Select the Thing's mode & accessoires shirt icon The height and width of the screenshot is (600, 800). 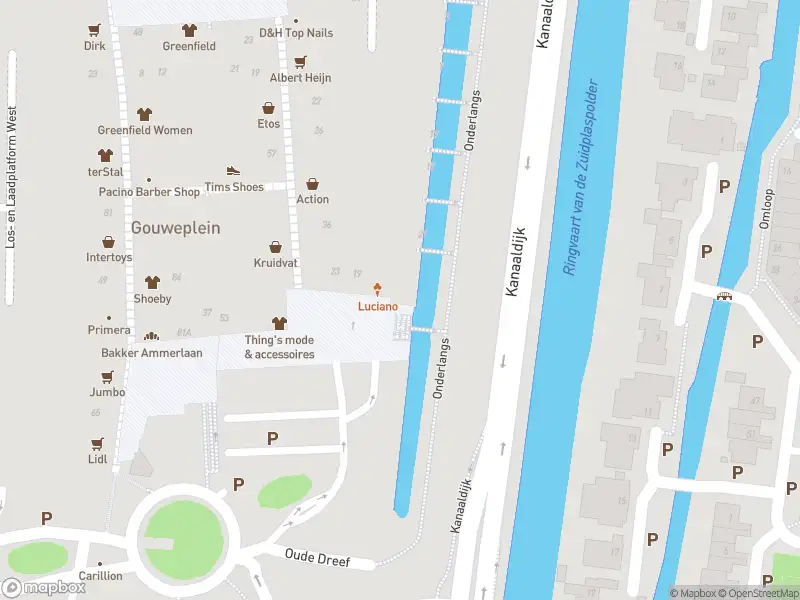point(279,323)
